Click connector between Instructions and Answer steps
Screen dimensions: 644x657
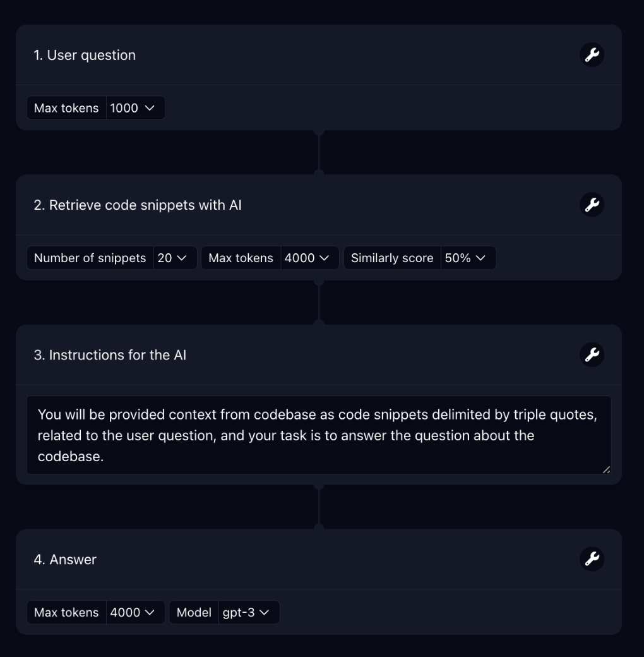pos(319,507)
